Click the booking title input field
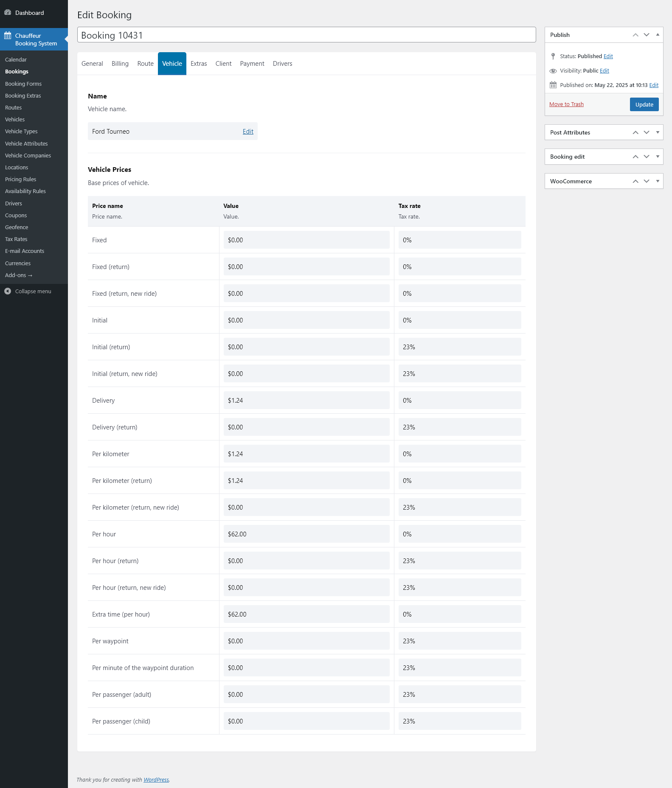Image resolution: width=672 pixels, height=788 pixels. 306,35
